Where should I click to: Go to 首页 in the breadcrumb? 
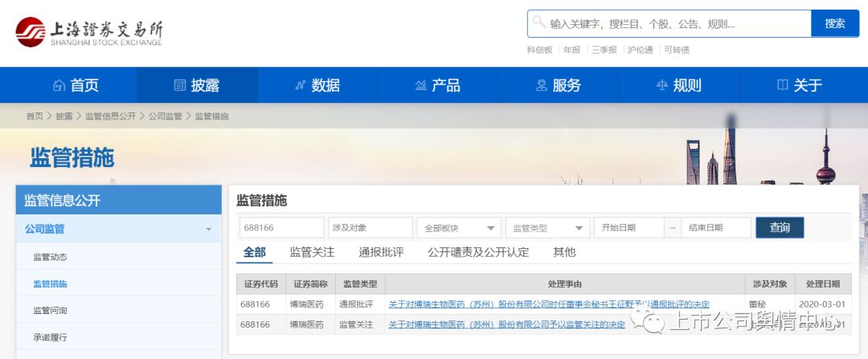pyautogui.click(x=35, y=116)
